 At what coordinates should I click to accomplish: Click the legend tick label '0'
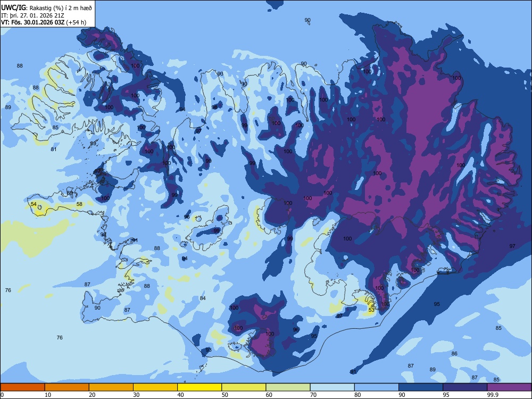tap(2, 395)
